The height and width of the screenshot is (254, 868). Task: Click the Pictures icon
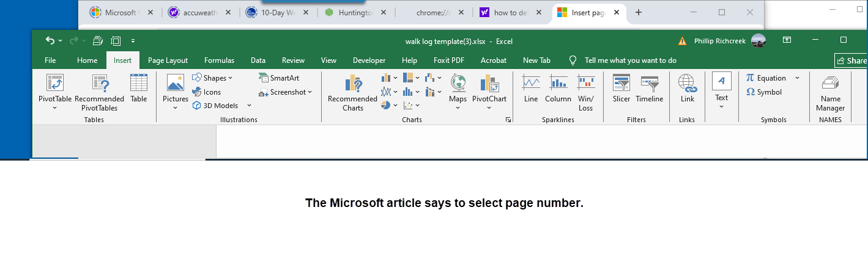pos(176,83)
